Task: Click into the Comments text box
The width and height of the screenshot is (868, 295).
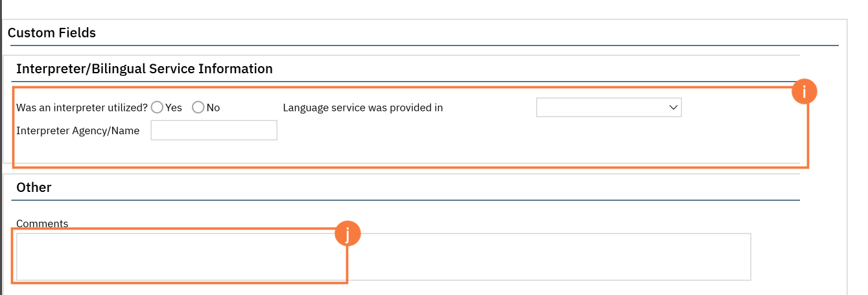Action: 382,257
